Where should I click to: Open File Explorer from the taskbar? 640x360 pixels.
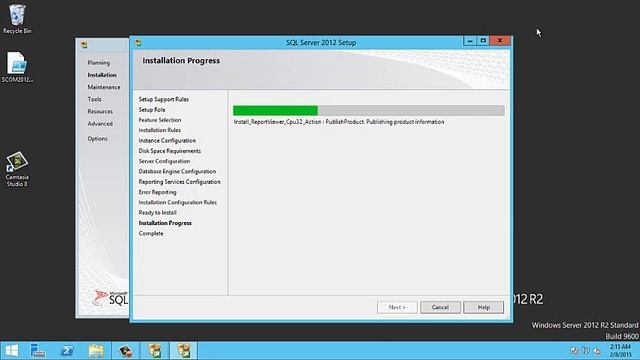coord(96,351)
